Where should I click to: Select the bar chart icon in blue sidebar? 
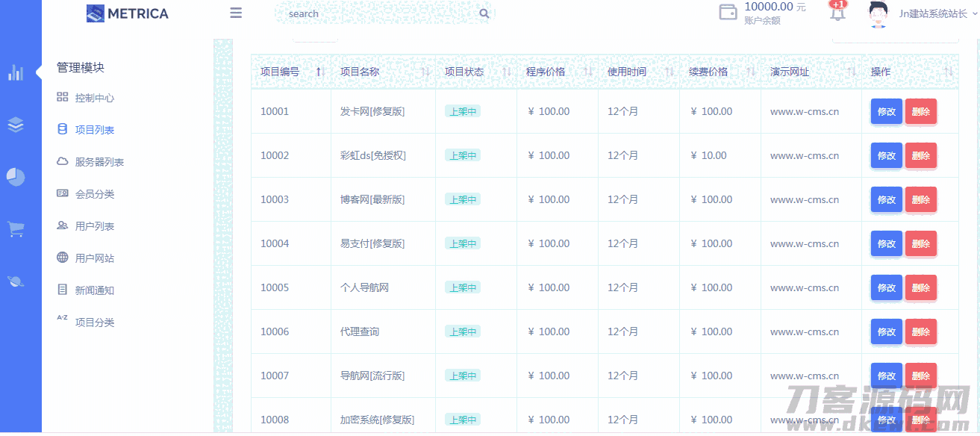coord(14,72)
